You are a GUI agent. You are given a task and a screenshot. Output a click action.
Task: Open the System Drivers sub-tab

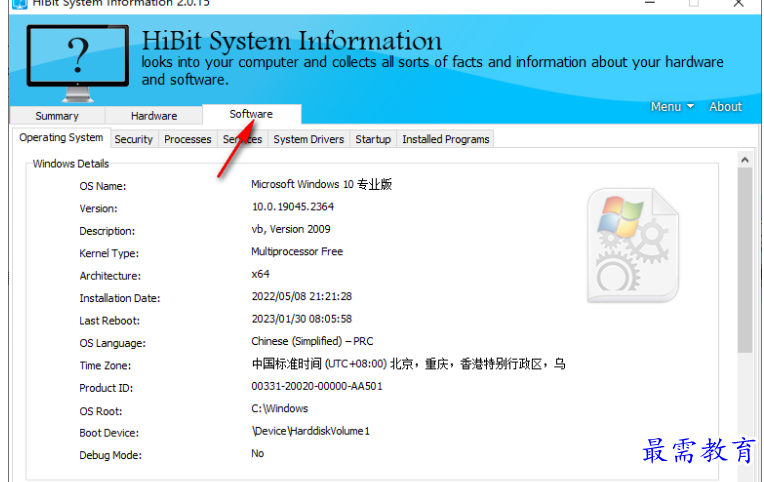click(308, 139)
